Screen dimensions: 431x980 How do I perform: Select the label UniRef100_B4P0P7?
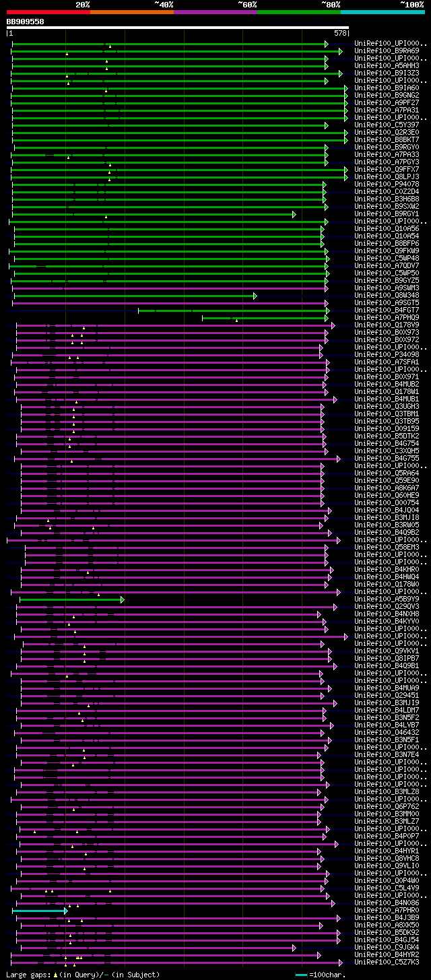[387, 836]
